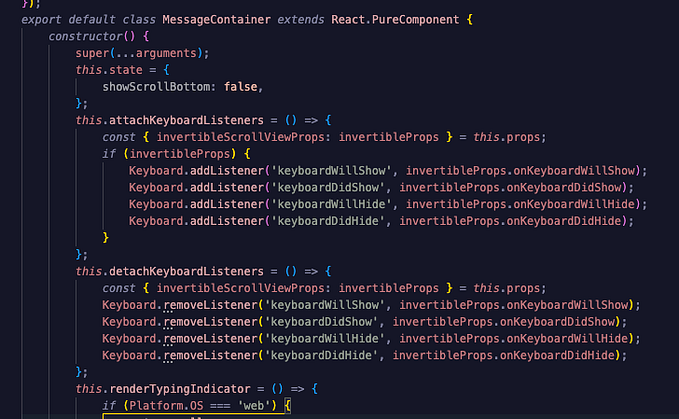Click the class name MessageContainer

(216, 20)
